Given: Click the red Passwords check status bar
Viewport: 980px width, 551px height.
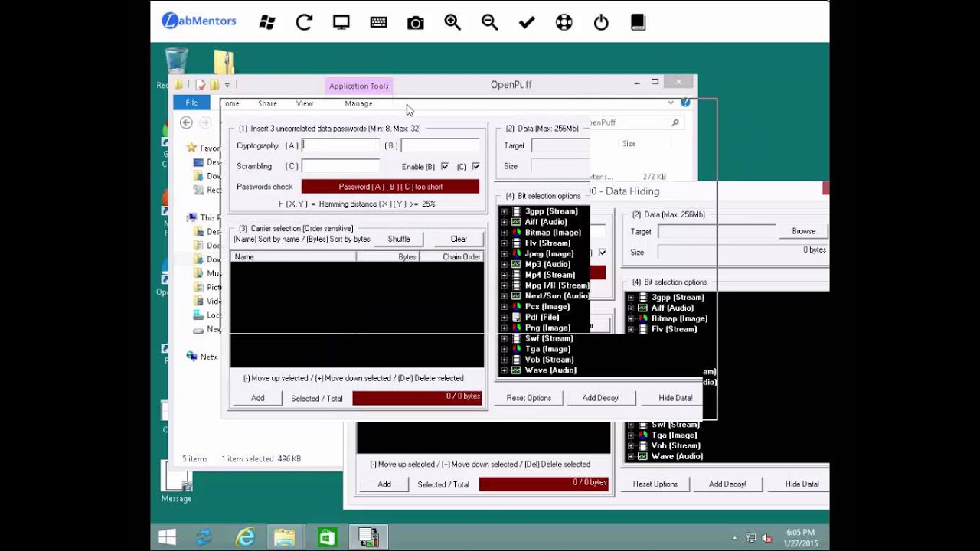Looking at the screenshot, I should click(390, 187).
